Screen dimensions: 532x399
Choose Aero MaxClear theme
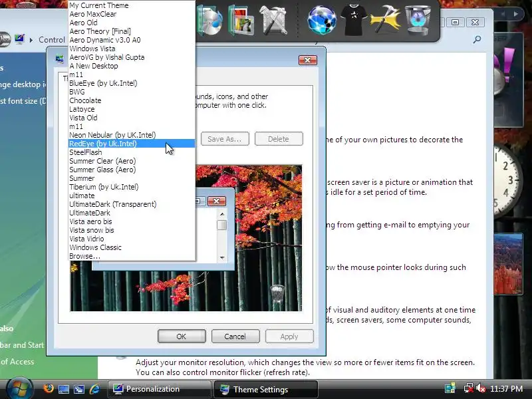pos(132,14)
